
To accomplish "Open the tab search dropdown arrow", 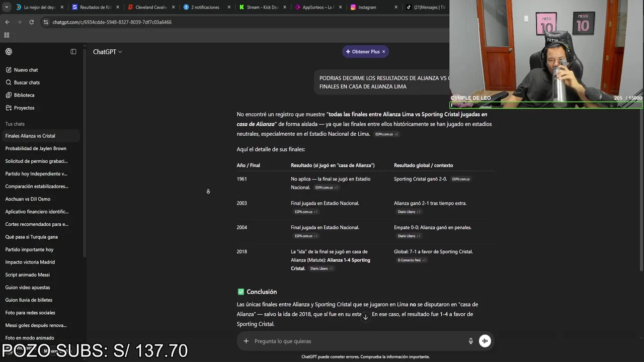I will click(x=7, y=7).
